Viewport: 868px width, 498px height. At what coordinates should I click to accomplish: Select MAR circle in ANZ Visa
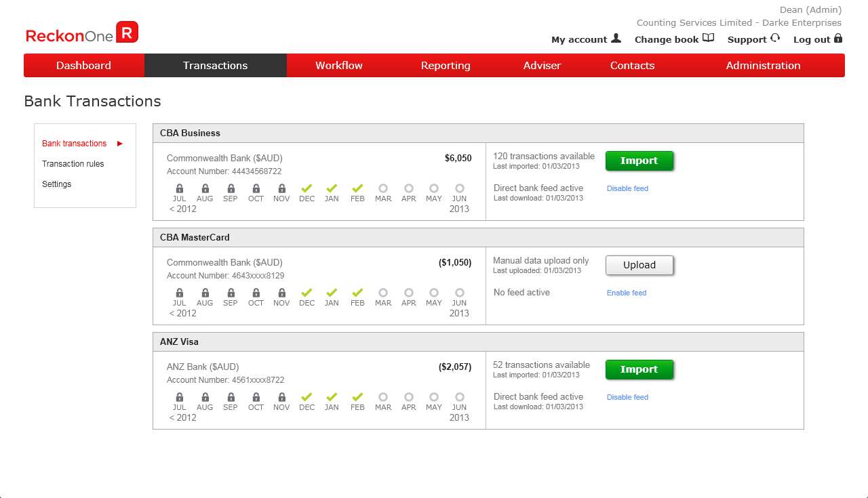coord(383,397)
